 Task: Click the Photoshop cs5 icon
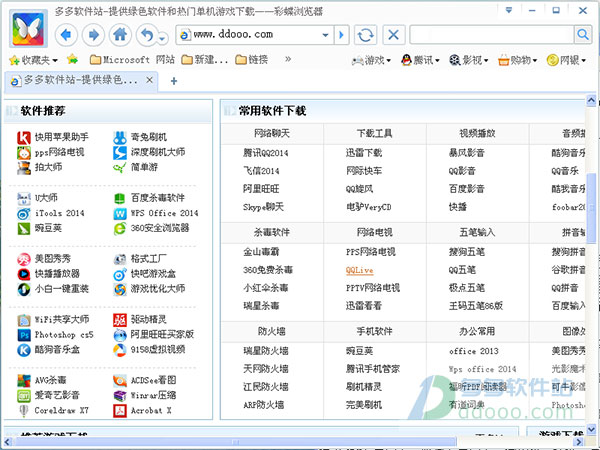point(24,335)
